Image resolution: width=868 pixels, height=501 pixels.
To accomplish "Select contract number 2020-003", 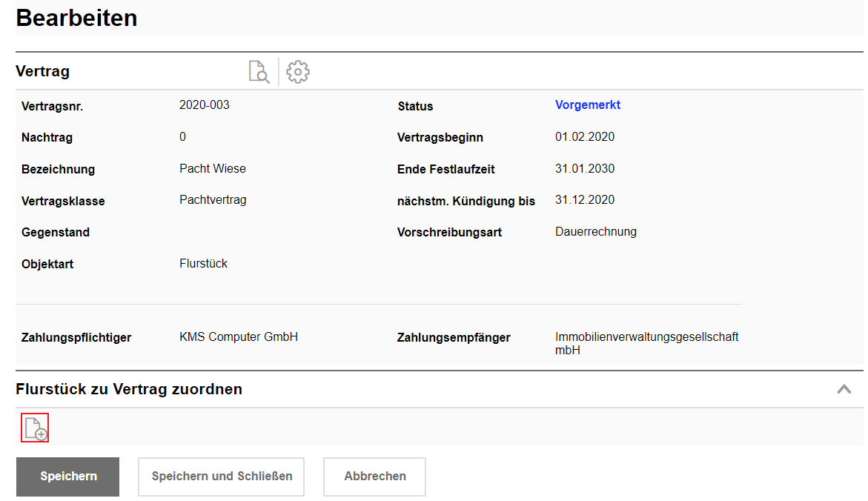I will click(x=205, y=105).
